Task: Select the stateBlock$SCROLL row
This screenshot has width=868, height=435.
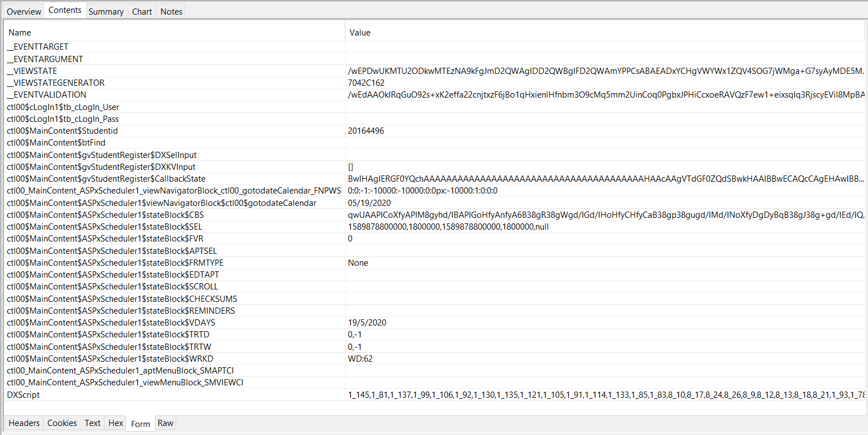Action: pos(435,287)
